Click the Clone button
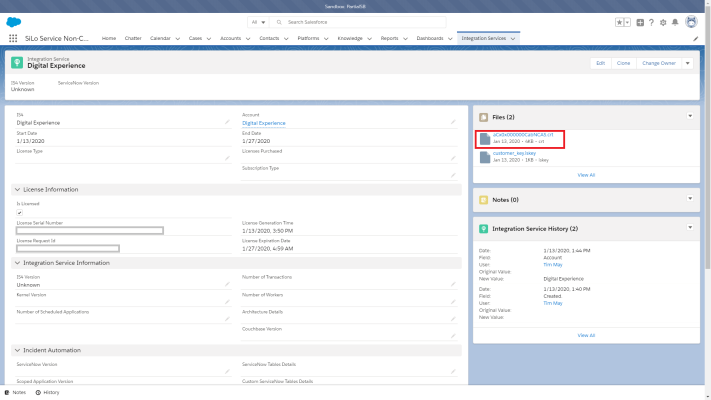 click(x=623, y=63)
